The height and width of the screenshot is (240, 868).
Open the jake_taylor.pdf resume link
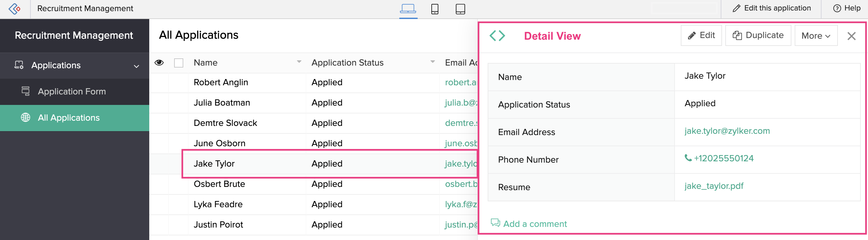coord(714,186)
